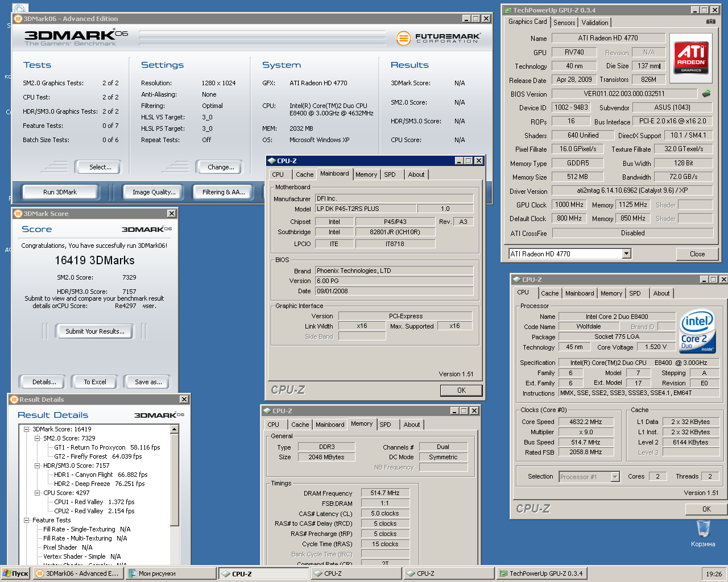Click the ATI Radeon logo in GPU-Z
728x582 pixels.
[x=691, y=58]
